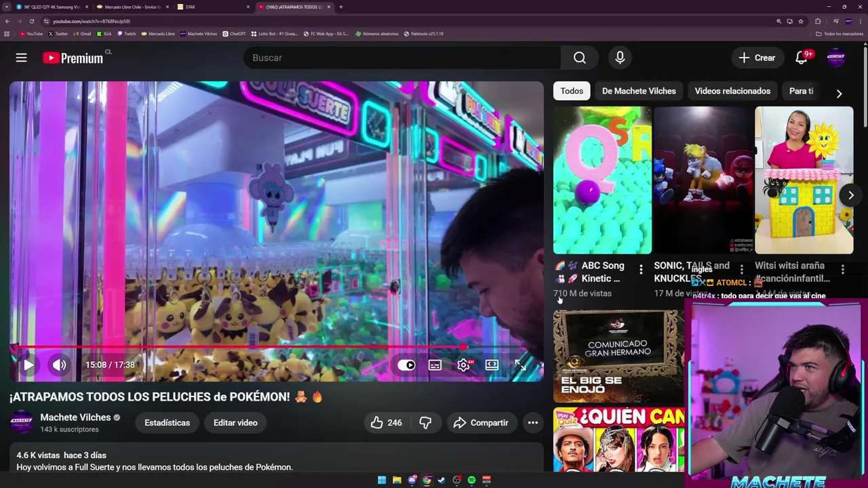Switch to Mercado Libre Chile browser tab
This screenshot has width=868, height=488.
132,7
